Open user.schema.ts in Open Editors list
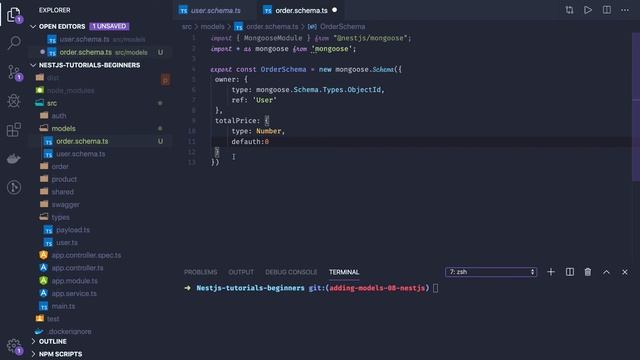 [x=100, y=40]
